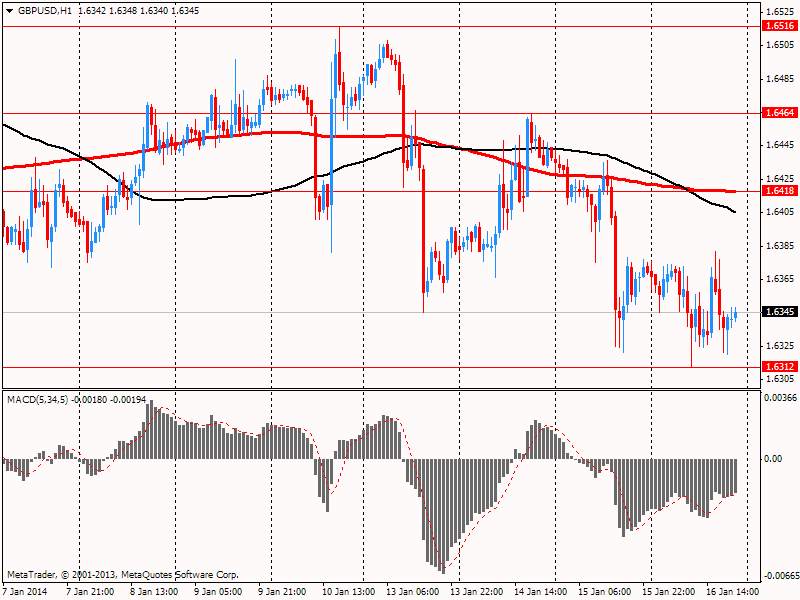800x600 pixels.
Task: Select the MACD zero level 0.00 label
Action: 773,459
